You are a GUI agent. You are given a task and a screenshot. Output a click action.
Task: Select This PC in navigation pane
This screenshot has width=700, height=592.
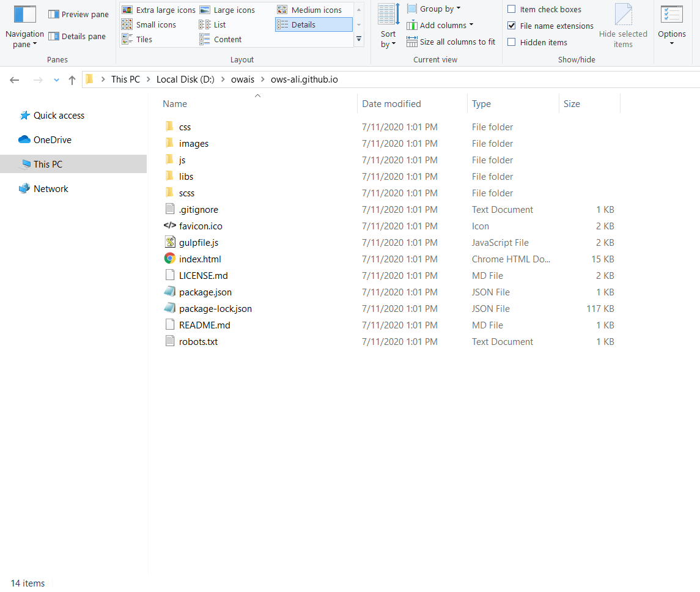tap(73, 164)
